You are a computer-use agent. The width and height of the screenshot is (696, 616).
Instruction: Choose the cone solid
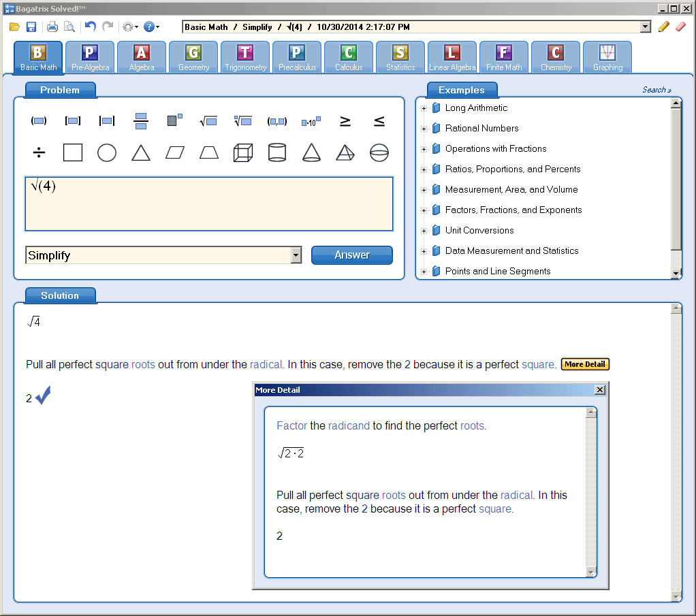pyautogui.click(x=311, y=152)
